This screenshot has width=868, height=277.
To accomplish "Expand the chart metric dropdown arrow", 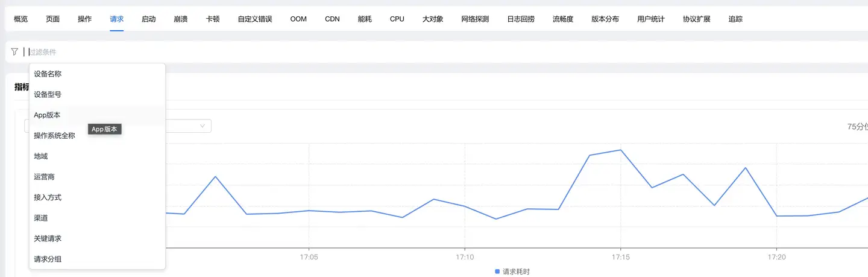I will [x=203, y=126].
